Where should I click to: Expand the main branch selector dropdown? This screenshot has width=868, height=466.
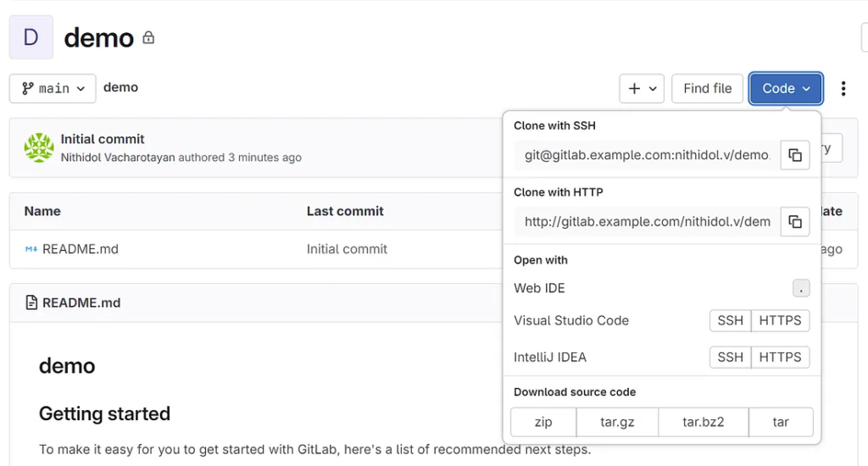(53, 88)
